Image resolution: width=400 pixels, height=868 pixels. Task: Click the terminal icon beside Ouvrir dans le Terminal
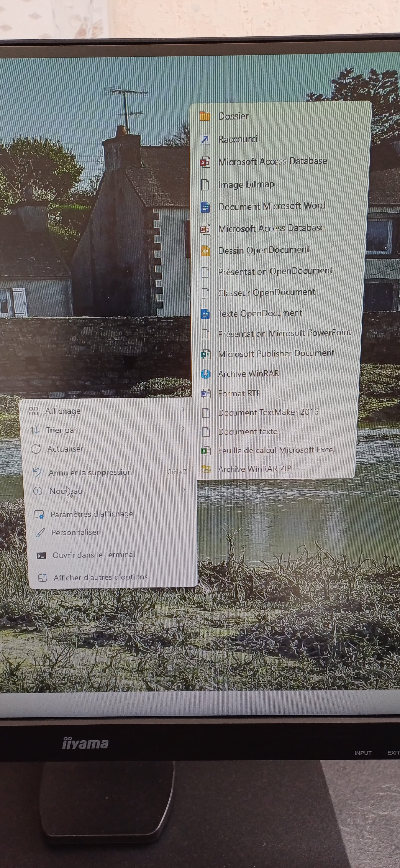coord(41,555)
